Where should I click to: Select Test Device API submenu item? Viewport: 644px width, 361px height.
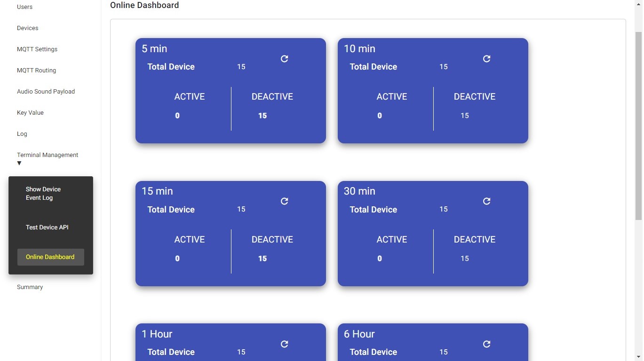(47, 228)
